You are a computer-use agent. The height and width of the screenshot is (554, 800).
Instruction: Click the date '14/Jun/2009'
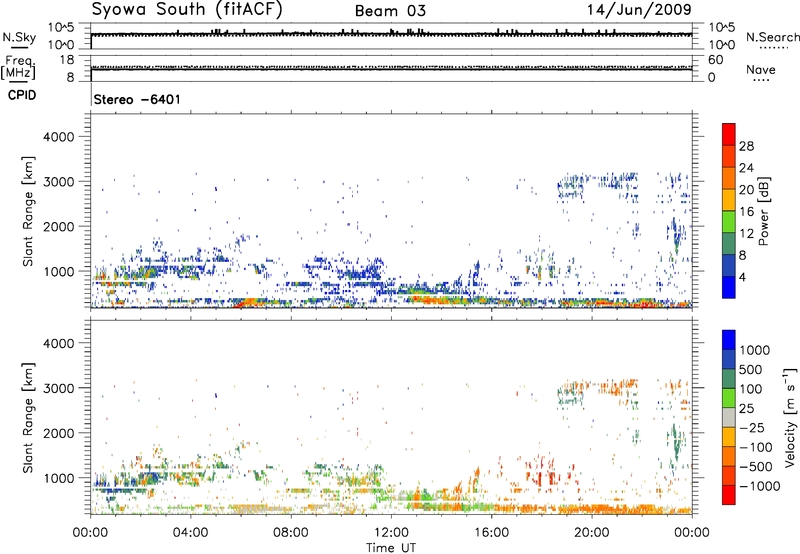point(639,10)
